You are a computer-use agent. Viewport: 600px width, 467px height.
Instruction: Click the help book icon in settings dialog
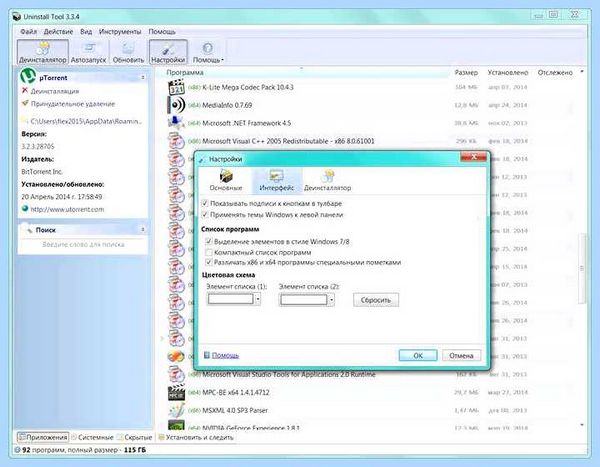click(x=207, y=355)
